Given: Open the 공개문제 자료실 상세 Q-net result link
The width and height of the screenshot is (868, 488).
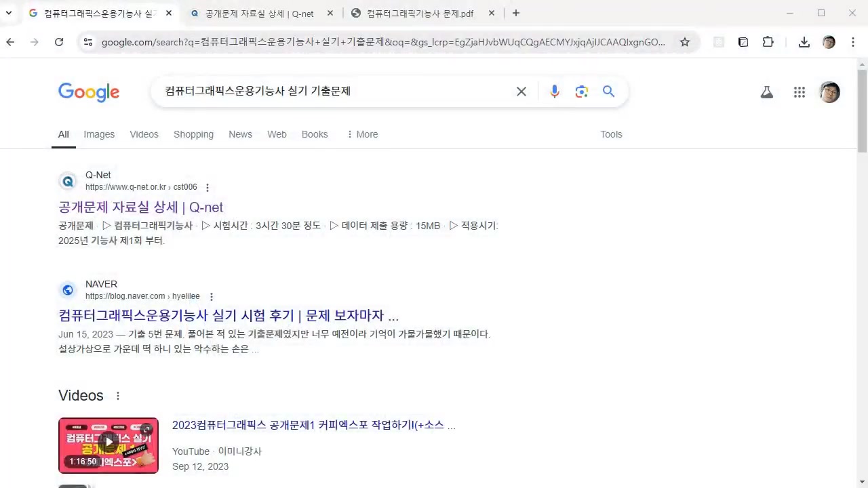Looking at the screenshot, I should point(140,207).
